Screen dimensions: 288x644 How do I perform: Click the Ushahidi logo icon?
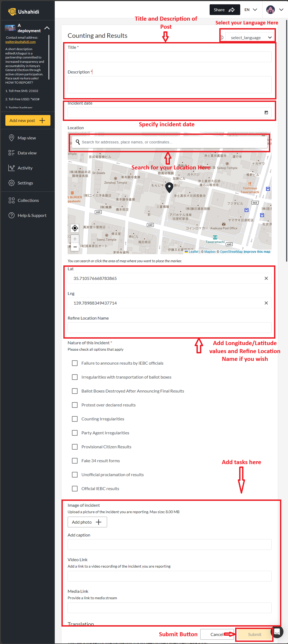(x=12, y=12)
